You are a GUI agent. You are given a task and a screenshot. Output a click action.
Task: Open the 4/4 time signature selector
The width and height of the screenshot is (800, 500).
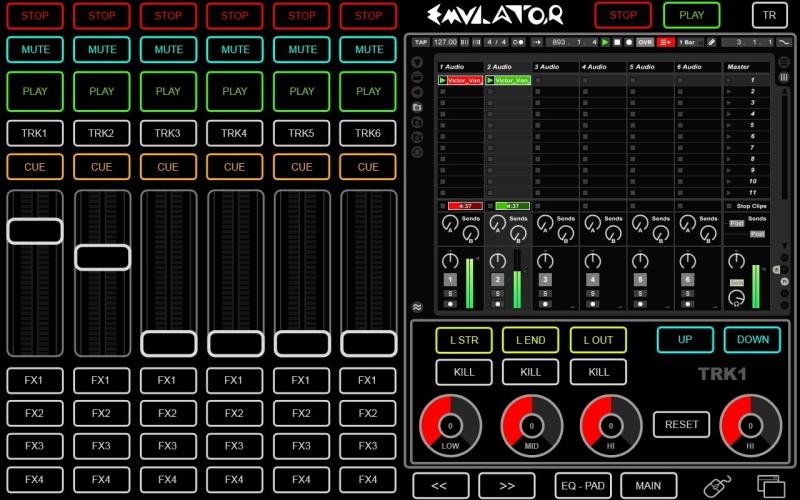(495, 42)
